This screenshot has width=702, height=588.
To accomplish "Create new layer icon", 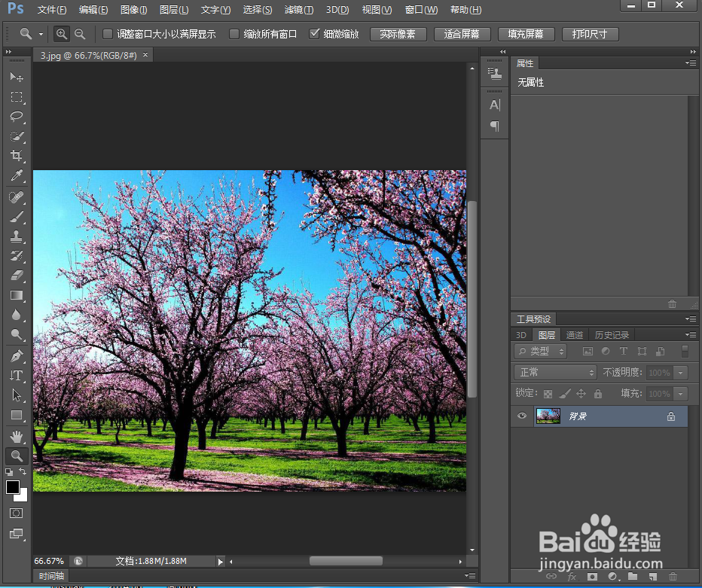I will [x=653, y=577].
